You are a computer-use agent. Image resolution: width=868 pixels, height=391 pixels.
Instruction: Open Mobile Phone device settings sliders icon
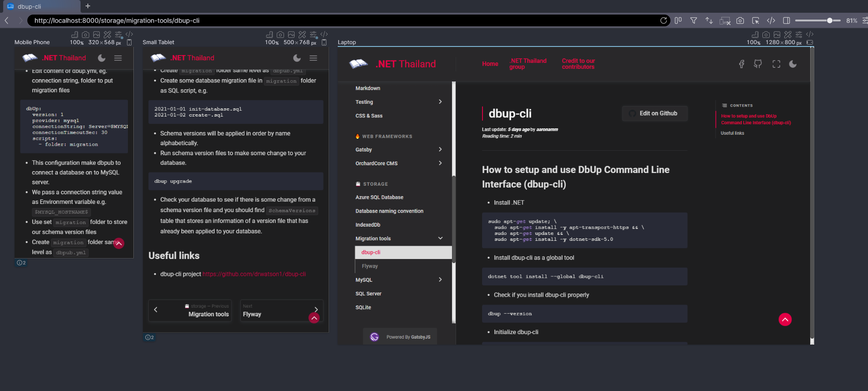point(118,35)
